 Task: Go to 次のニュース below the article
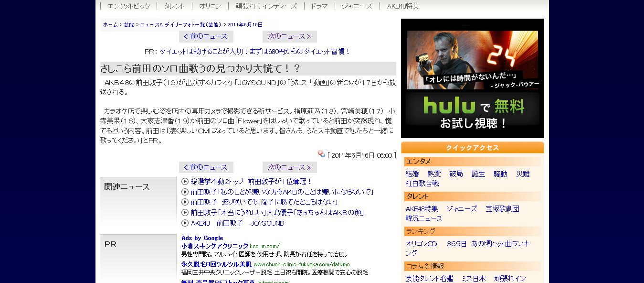(290, 167)
